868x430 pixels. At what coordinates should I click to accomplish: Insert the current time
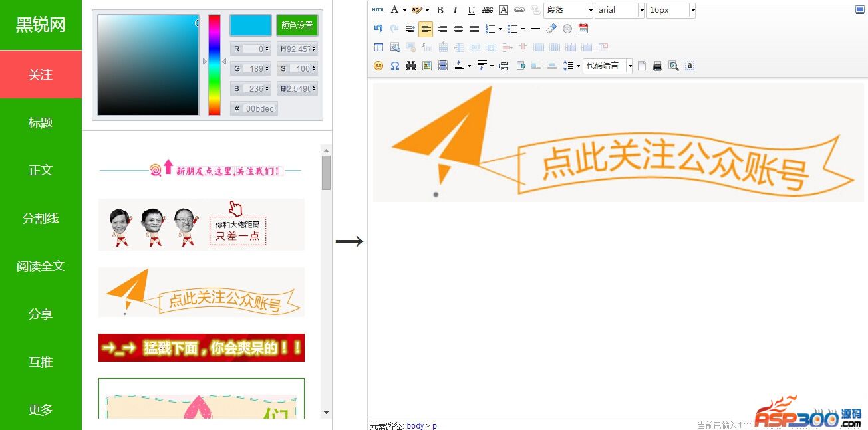pyautogui.click(x=567, y=29)
